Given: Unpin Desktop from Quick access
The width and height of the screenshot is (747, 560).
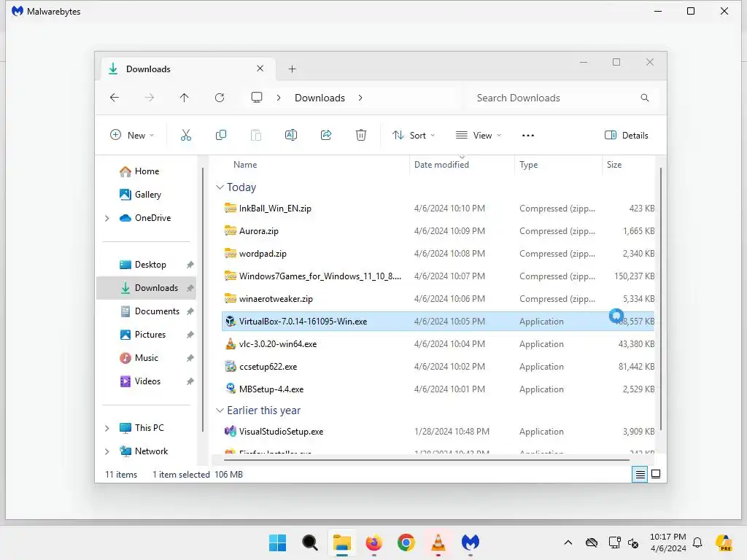Looking at the screenshot, I should click(x=190, y=265).
